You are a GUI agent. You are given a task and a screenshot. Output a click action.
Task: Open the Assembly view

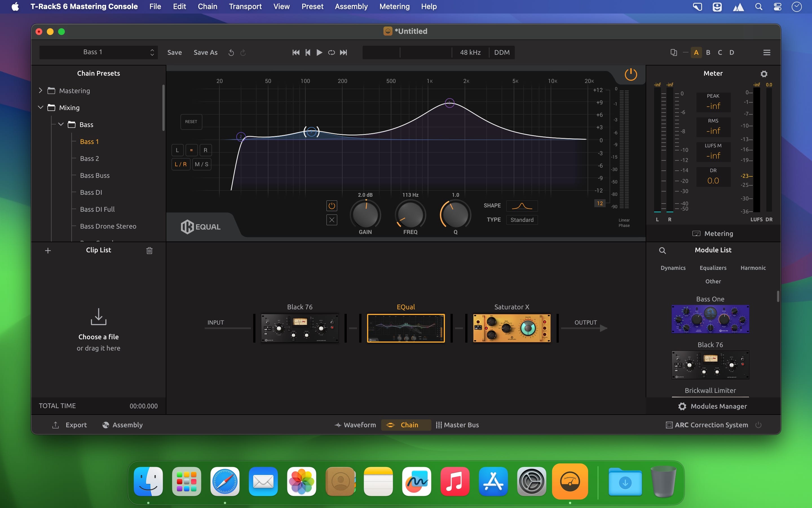(x=122, y=425)
